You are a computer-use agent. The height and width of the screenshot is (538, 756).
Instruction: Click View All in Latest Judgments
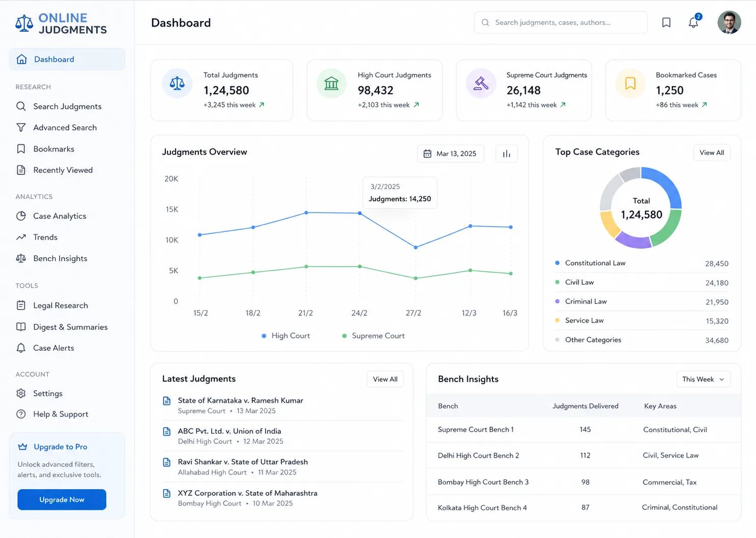pyautogui.click(x=385, y=379)
